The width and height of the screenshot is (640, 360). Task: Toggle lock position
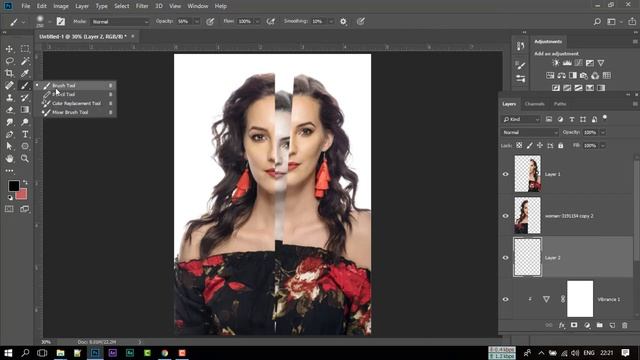click(x=540, y=145)
